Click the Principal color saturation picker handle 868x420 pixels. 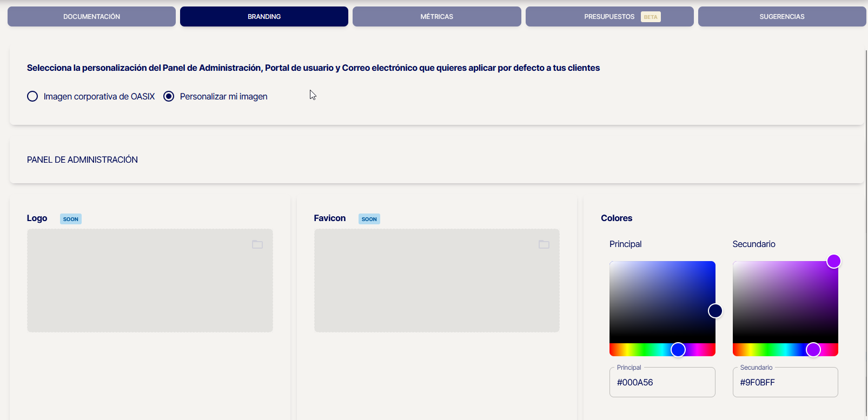click(x=715, y=311)
